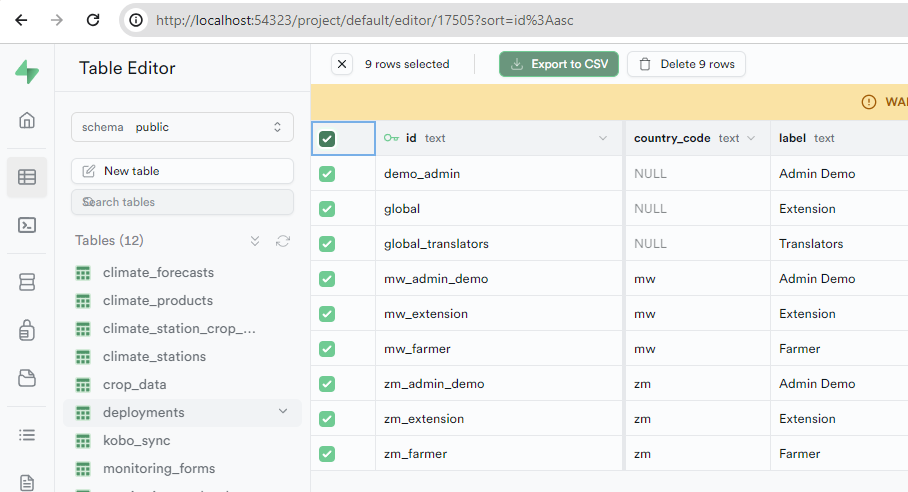Click the Supabase logo icon
The height and width of the screenshot is (492, 908).
tap(27, 72)
